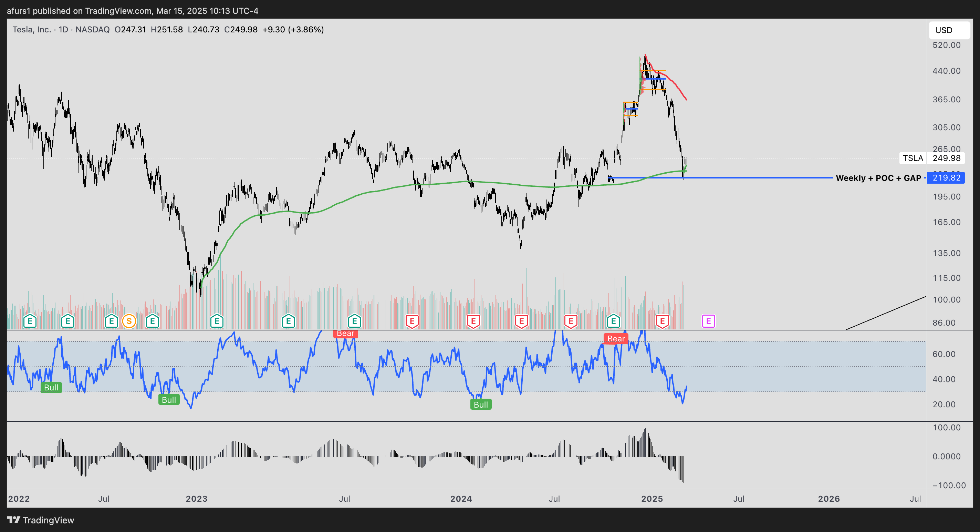The height and width of the screenshot is (532, 980).
Task: Click the open value O247.31
Action: pyautogui.click(x=130, y=29)
